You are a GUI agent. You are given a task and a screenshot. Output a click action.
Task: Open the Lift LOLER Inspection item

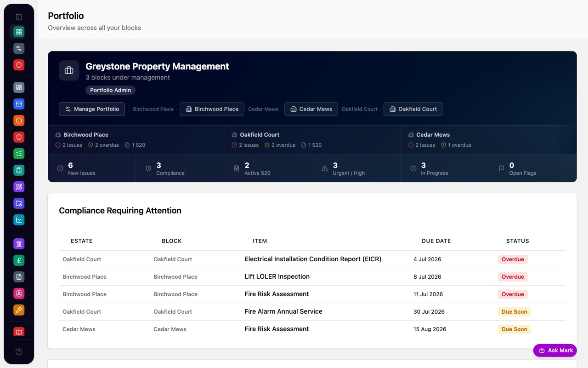[x=277, y=276]
